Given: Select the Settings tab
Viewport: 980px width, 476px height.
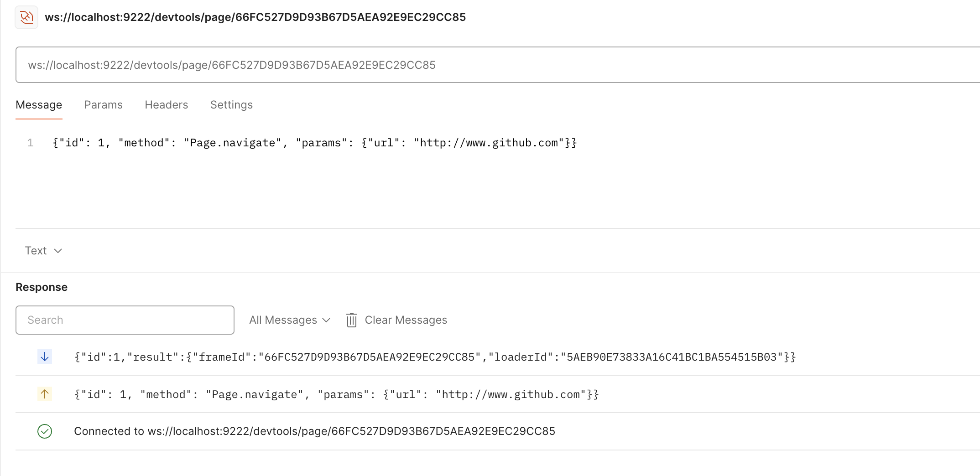Looking at the screenshot, I should tap(231, 105).
